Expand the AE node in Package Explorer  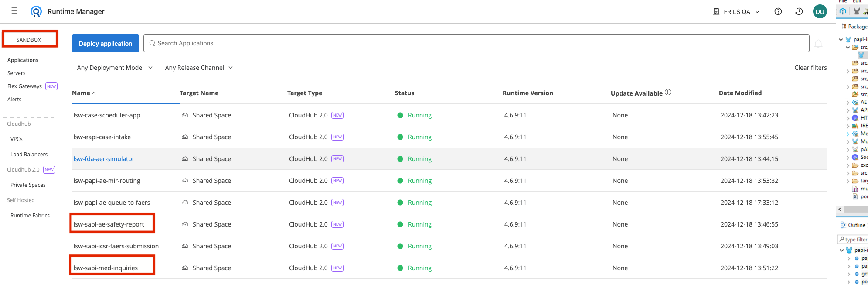pos(848,103)
